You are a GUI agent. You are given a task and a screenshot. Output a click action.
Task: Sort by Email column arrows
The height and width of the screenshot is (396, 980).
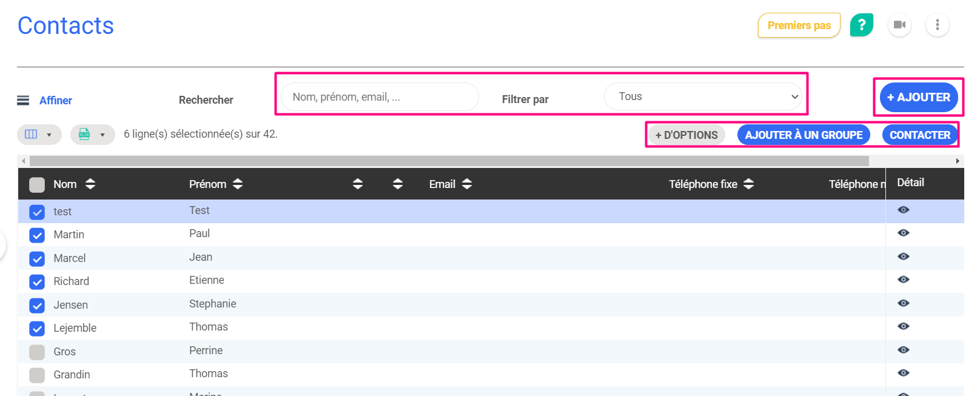[466, 184]
